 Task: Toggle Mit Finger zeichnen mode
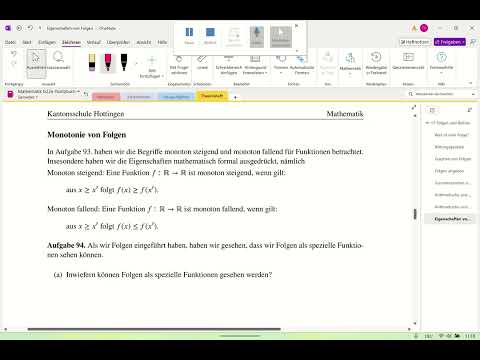(x=179, y=64)
